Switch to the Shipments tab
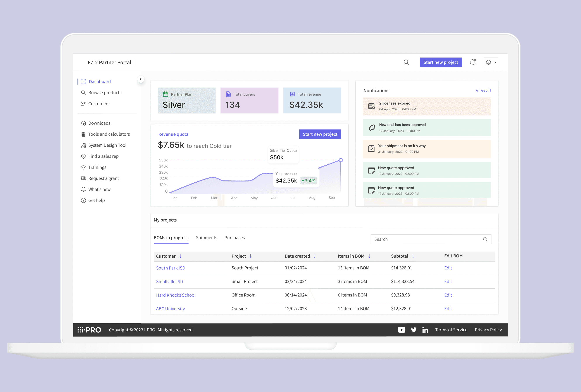The image size is (581, 392). 206,238
